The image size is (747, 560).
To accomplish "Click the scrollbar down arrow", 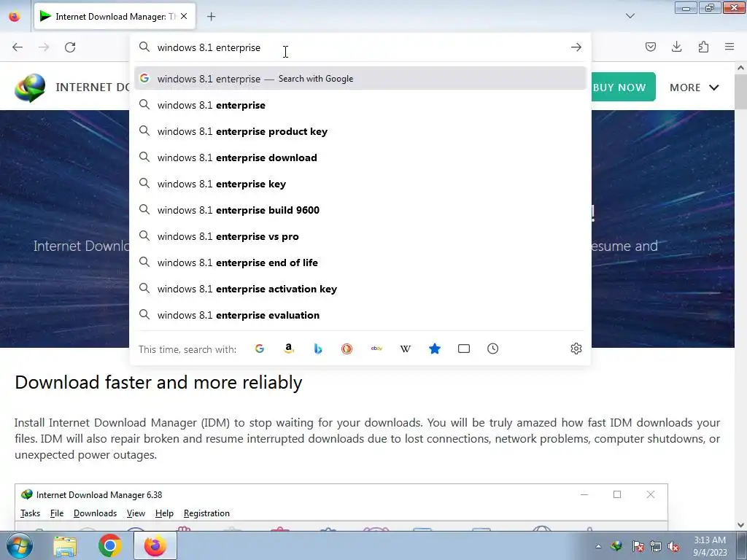I will 741,525.
